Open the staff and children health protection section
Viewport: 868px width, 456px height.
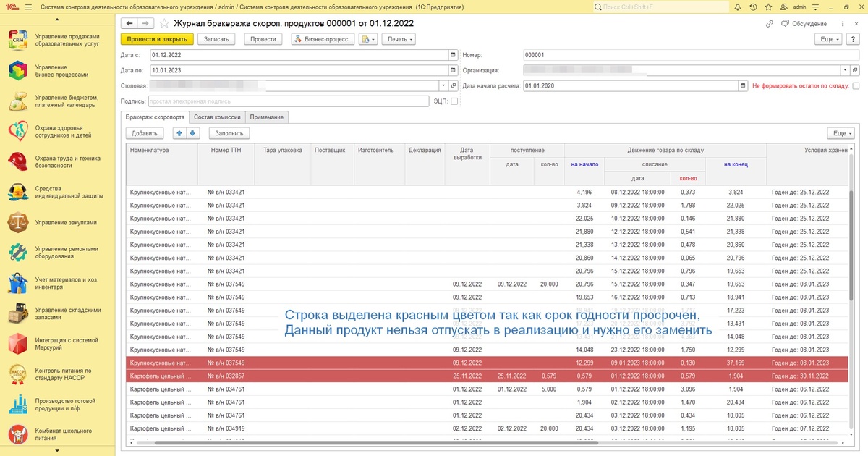coord(57,131)
